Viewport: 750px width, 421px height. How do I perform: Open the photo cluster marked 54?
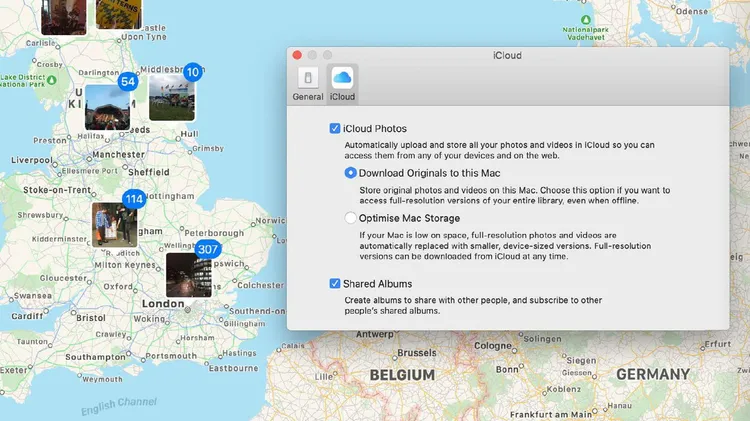108,107
